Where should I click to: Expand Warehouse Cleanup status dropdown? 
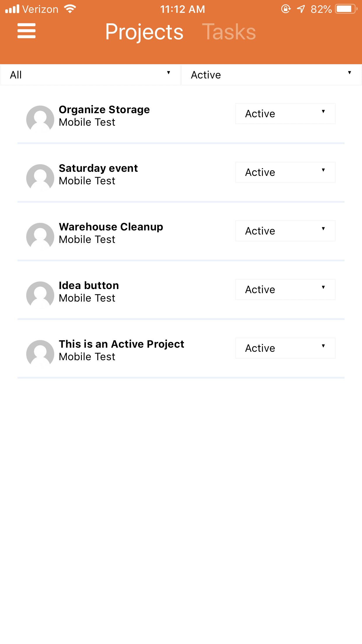click(285, 231)
